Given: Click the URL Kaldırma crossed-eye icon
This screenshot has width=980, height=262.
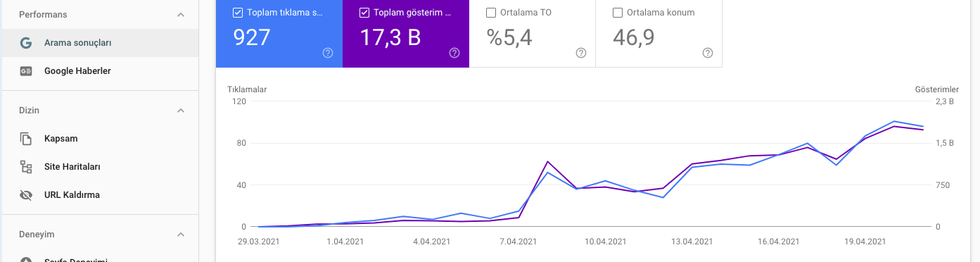Looking at the screenshot, I should [26, 195].
